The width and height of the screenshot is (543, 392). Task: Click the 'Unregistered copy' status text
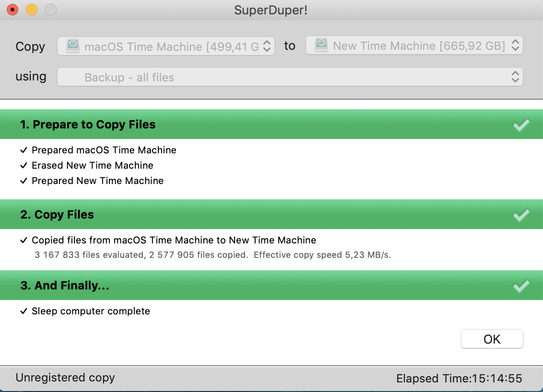[65, 378]
